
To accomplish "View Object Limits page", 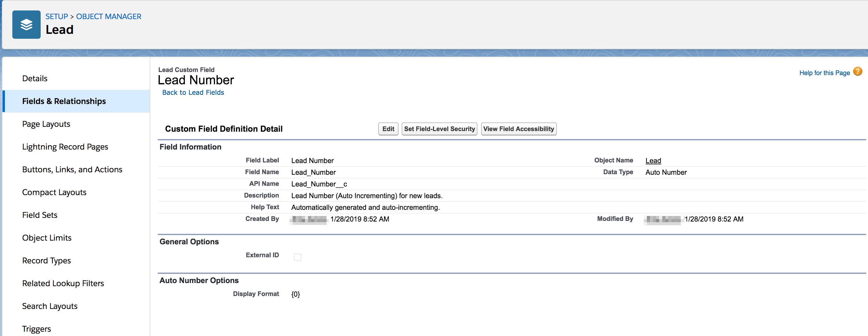I will pos(47,238).
